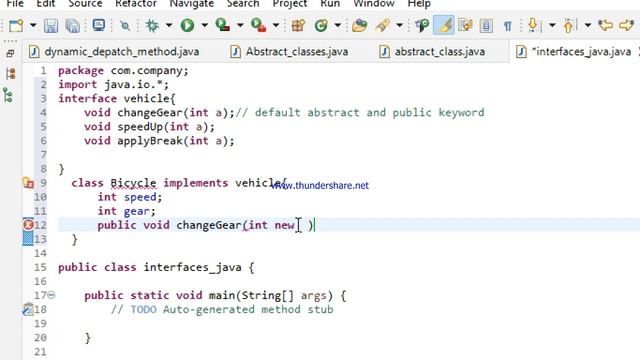Start debugging with the bug icon
The width and height of the screenshot is (640, 360).
(153, 25)
